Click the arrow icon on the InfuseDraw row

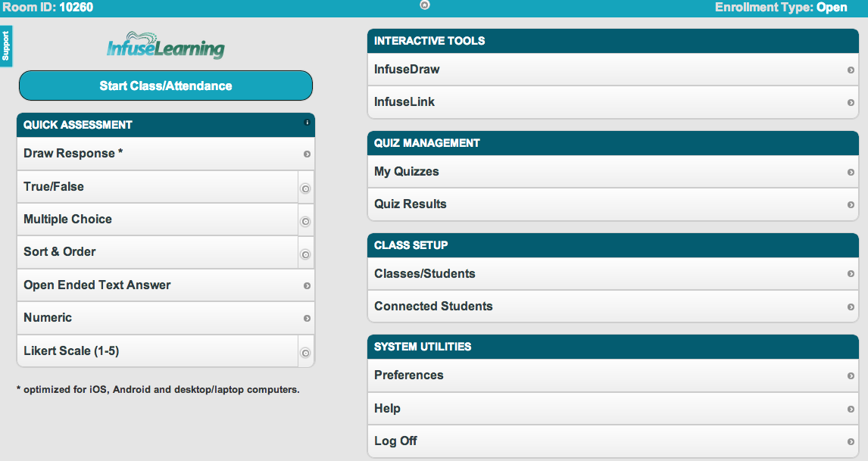pyautogui.click(x=851, y=70)
